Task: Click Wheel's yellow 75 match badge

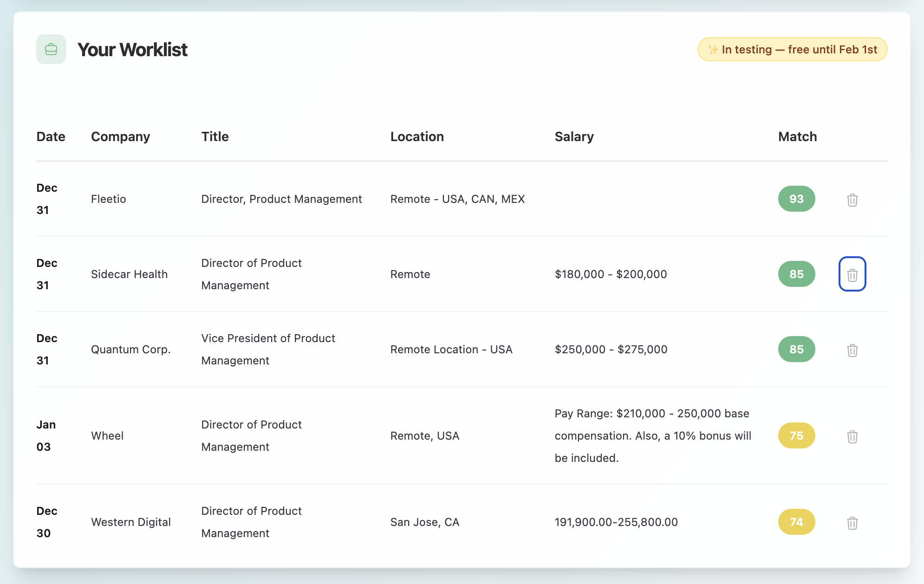Action: click(796, 435)
